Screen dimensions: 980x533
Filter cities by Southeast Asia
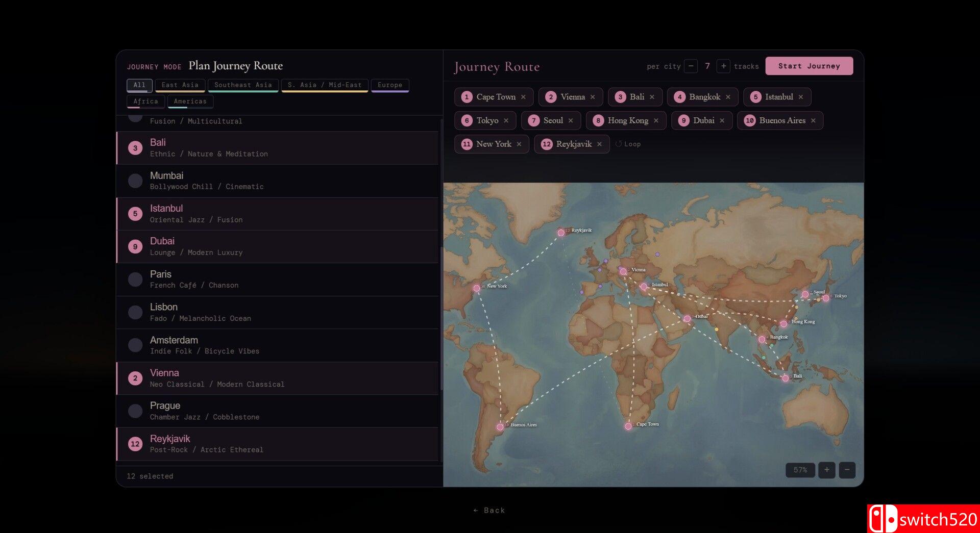click(x=243, y=85)
